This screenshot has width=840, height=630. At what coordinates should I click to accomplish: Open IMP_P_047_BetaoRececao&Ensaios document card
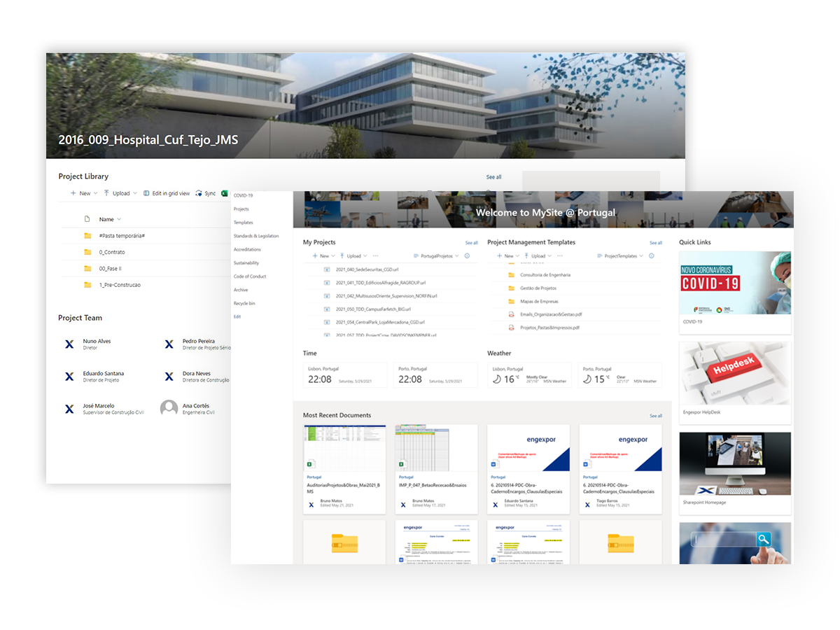(436, 469)
